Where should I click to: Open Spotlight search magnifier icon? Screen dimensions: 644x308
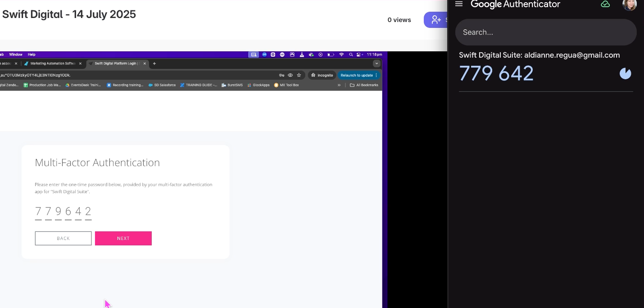tap(351, 54)
